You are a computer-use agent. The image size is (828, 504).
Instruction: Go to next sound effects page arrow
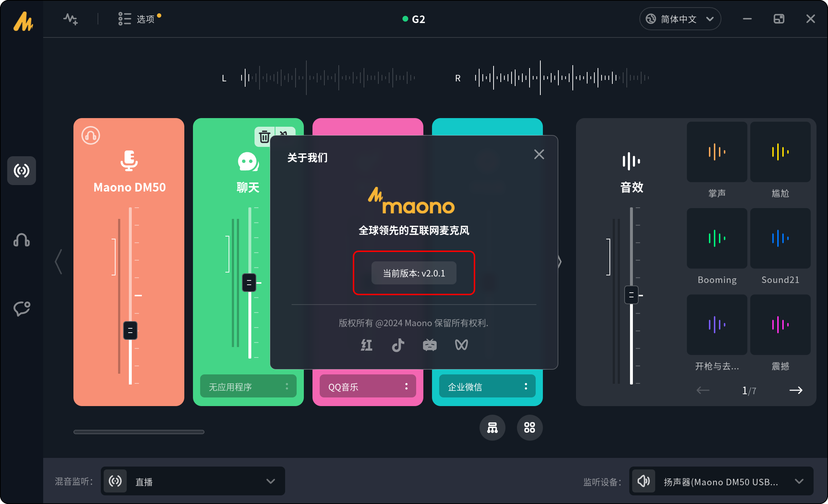(x=796, y=390)
